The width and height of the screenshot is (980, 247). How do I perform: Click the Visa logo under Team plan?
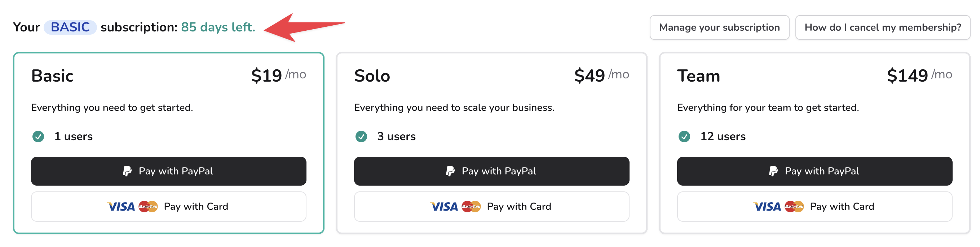point(767,207)
